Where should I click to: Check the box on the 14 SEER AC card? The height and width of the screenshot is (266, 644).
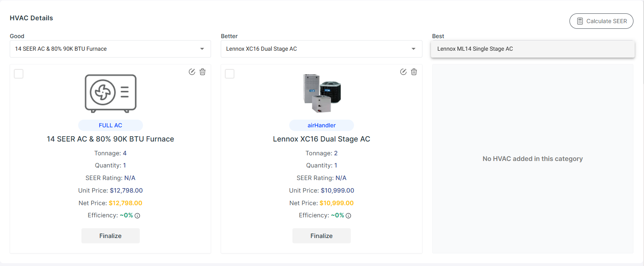pyautogui.click(x=19, y=74)
